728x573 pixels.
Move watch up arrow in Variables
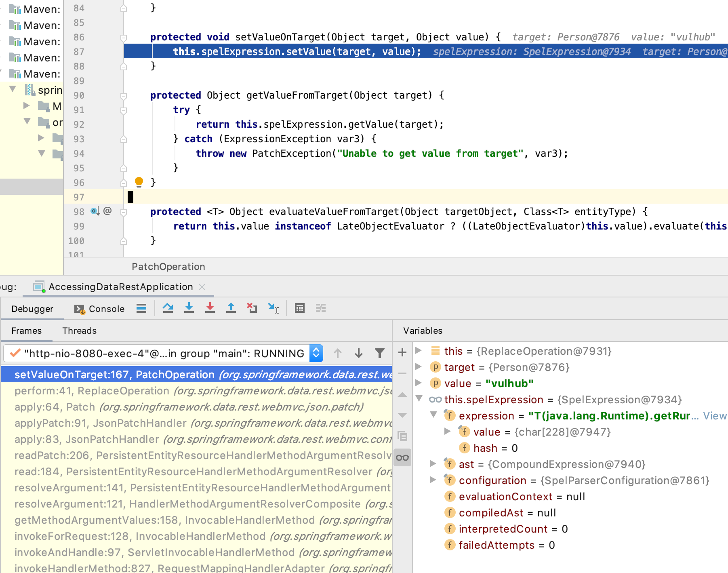(402, 394)
